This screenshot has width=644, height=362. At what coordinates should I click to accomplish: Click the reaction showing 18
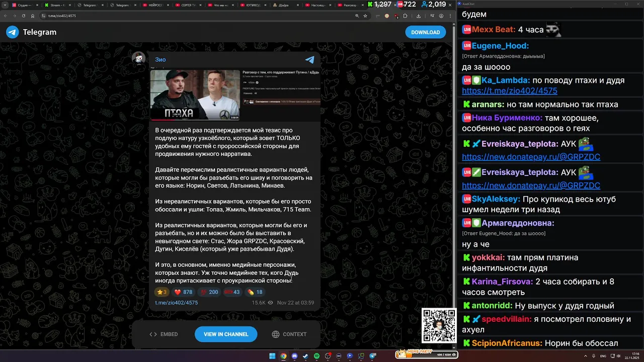[x=255, y=292]
